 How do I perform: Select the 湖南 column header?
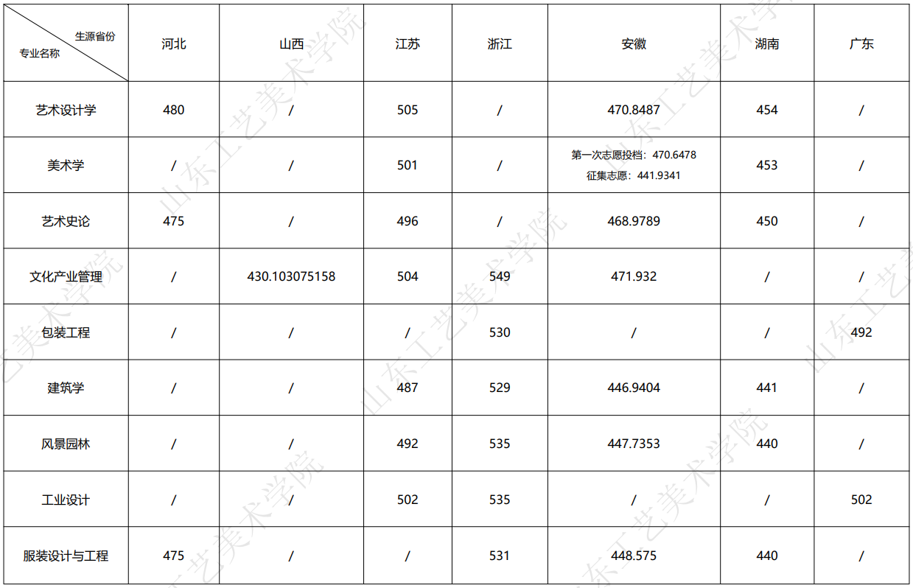[767, 44]
